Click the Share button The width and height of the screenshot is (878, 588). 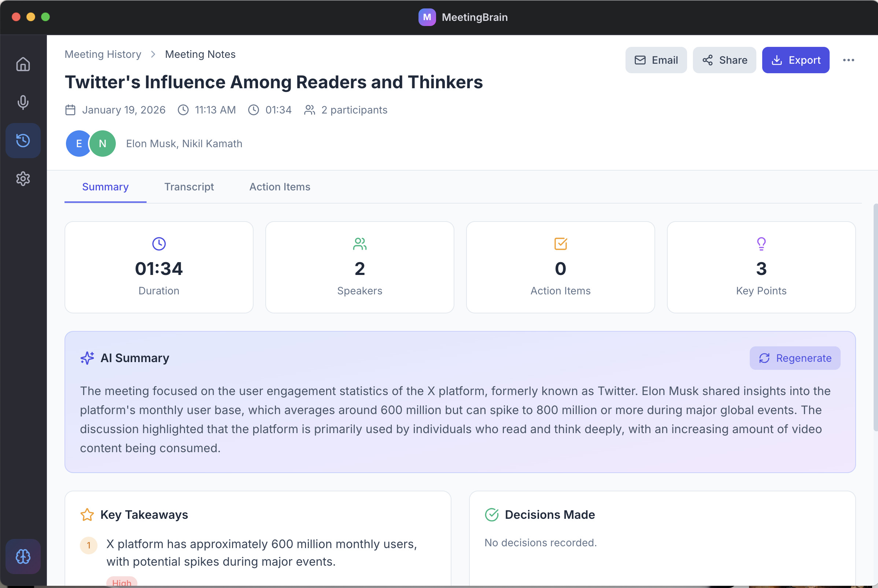724,60
